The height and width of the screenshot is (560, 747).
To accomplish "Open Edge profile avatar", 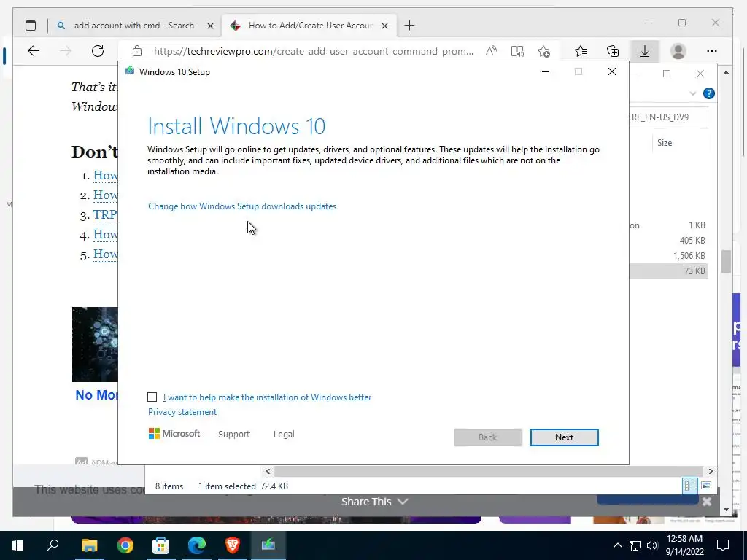I will [678, 51].
